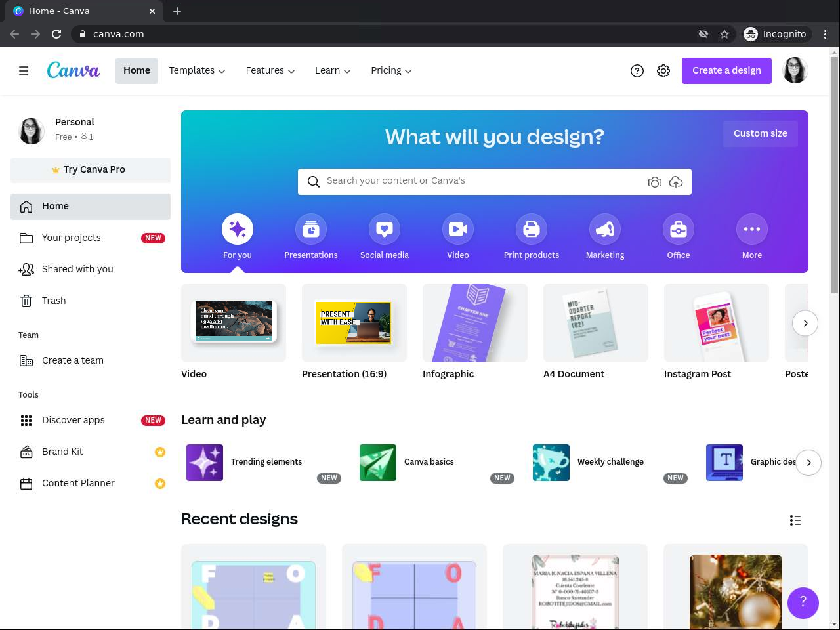Screen dimensions: 840x630
Task: Open Settings gear icon
Action: click(x=663, y=71)
